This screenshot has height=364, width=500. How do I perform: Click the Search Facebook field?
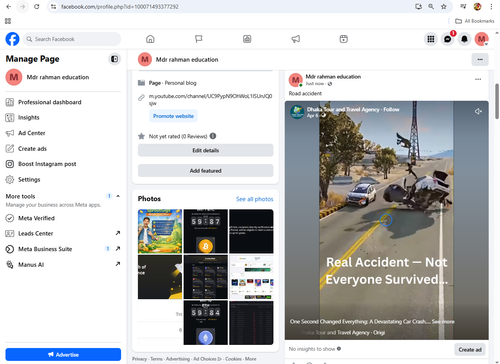click(x=72, y=39)
